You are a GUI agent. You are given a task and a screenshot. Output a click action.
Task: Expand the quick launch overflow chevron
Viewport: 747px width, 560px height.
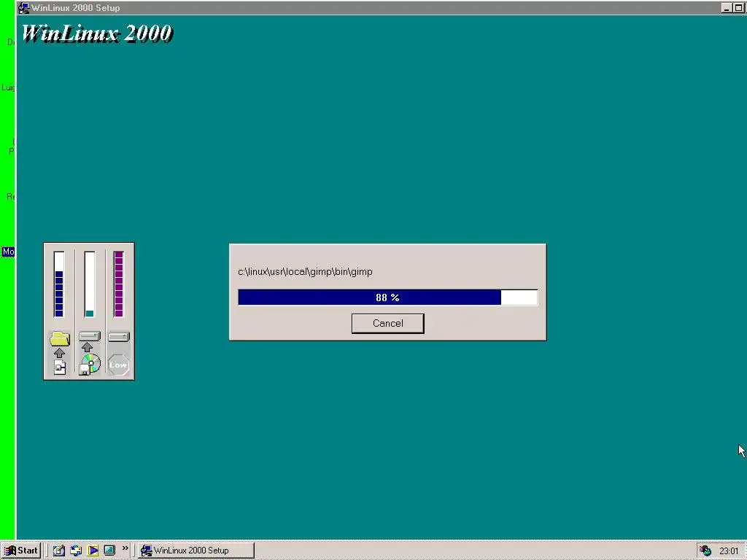click(125, 548)
